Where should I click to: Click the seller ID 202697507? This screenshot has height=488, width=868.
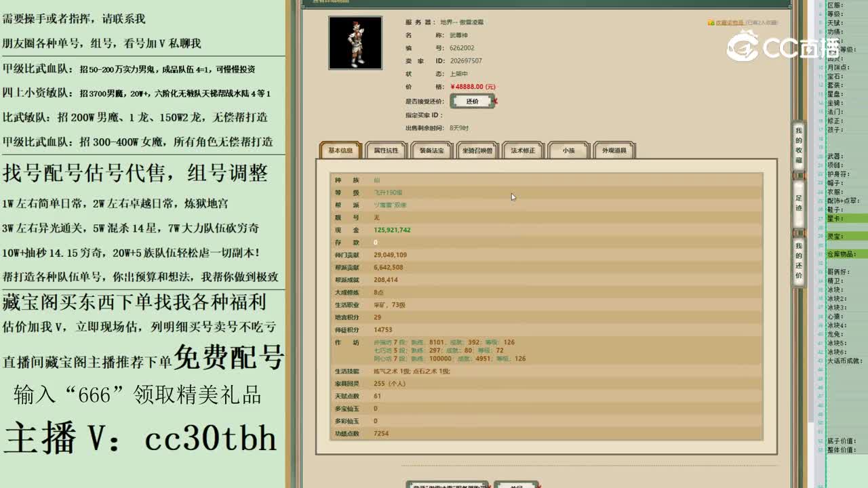click(x=466, y=61)
